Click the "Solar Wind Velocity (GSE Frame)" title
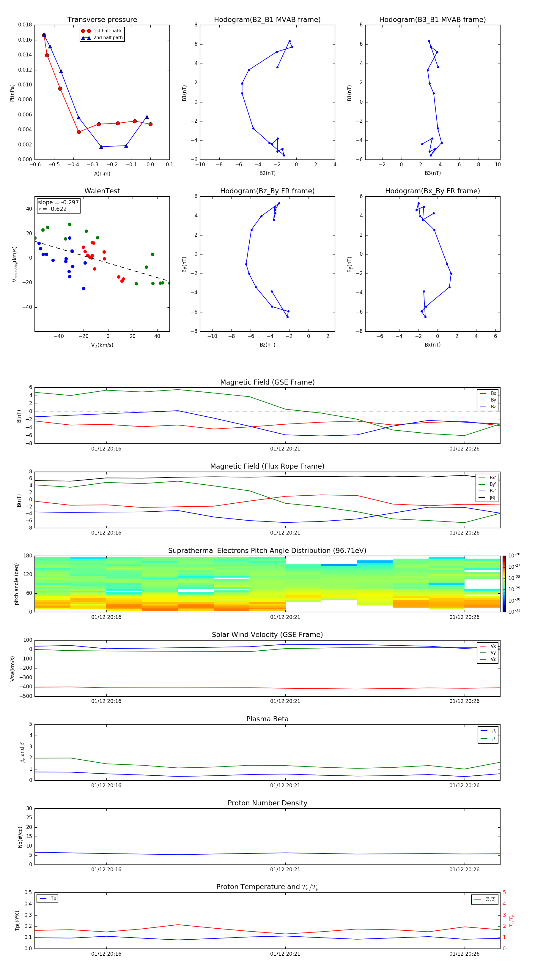535x980 pixels. (x=267, y=635)
